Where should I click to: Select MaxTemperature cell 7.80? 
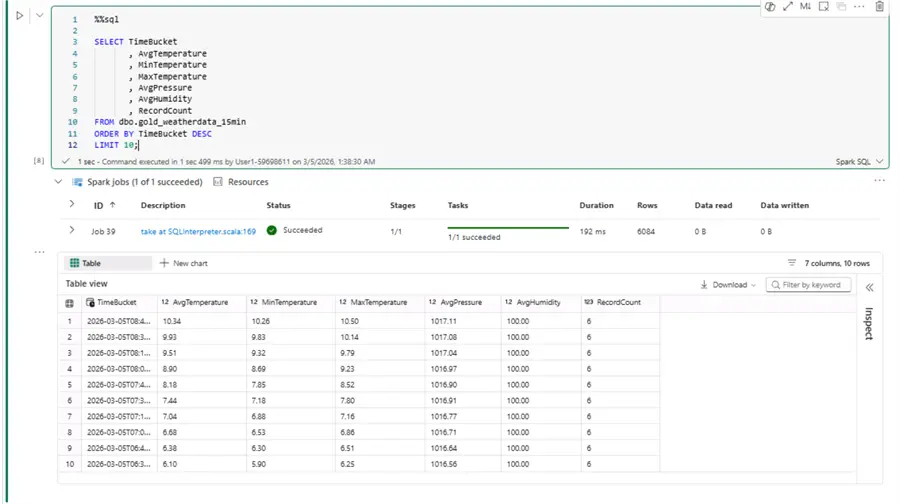pos(380,401)
